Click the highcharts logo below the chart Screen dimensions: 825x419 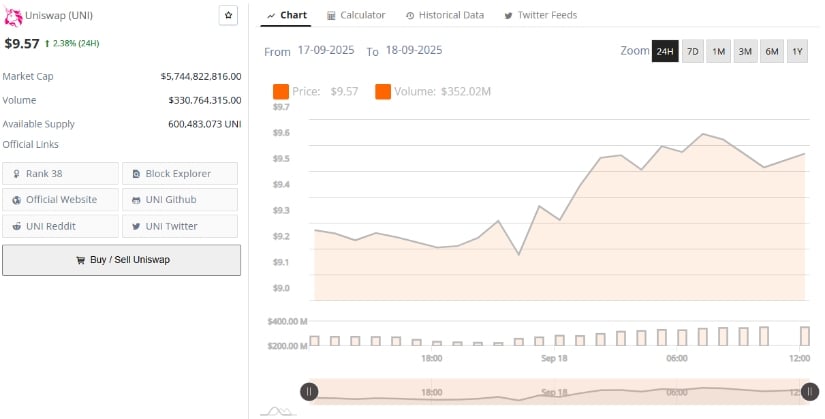click(x=278, y=411)
